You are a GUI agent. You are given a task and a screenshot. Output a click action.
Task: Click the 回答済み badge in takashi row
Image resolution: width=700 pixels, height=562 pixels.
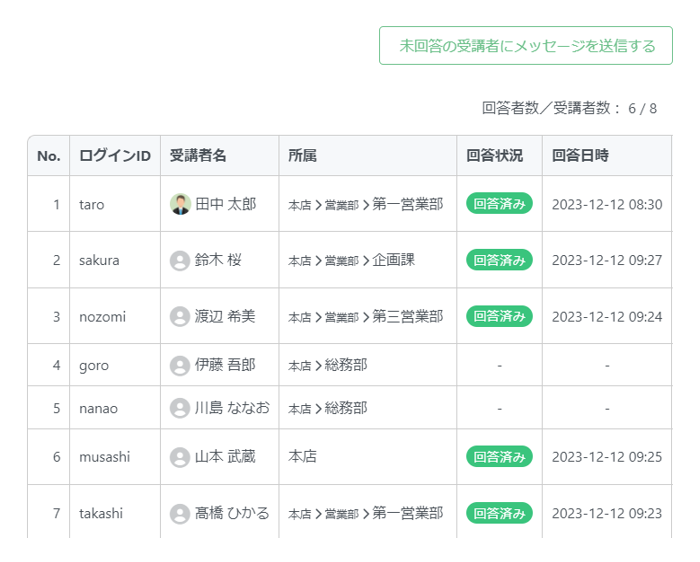pyautogui.click(x=499, y=513)
